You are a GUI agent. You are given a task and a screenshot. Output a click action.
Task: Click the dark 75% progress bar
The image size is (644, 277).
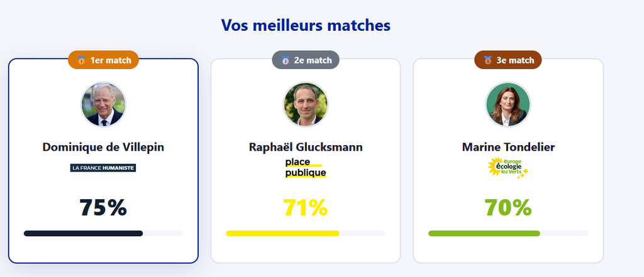click(x=84, y=234)
